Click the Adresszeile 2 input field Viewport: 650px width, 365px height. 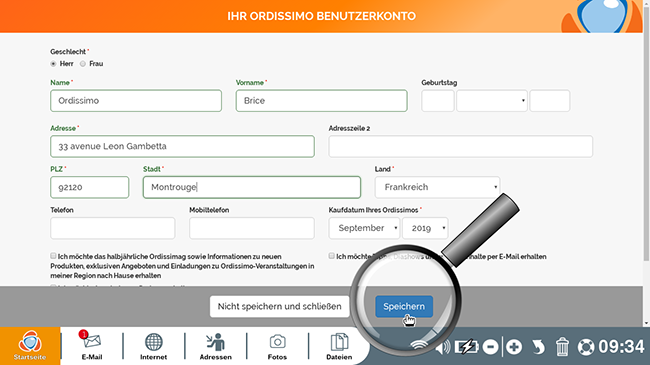point(461,146)
